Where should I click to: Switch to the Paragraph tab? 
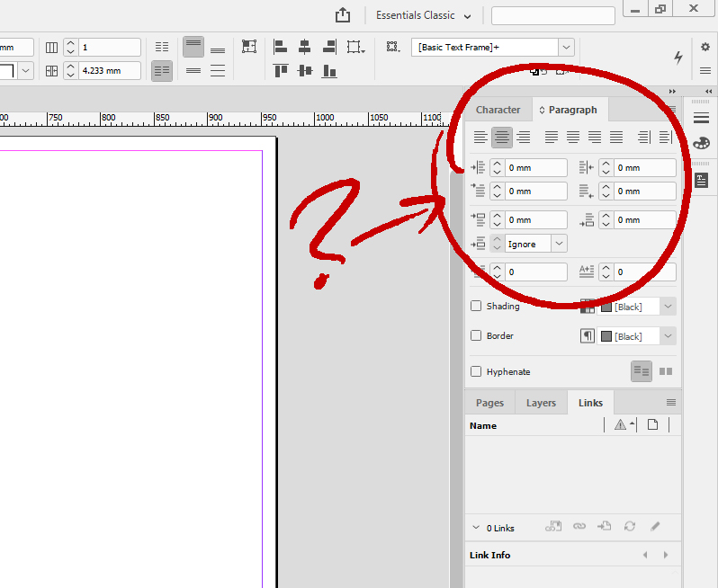point(572,110)
